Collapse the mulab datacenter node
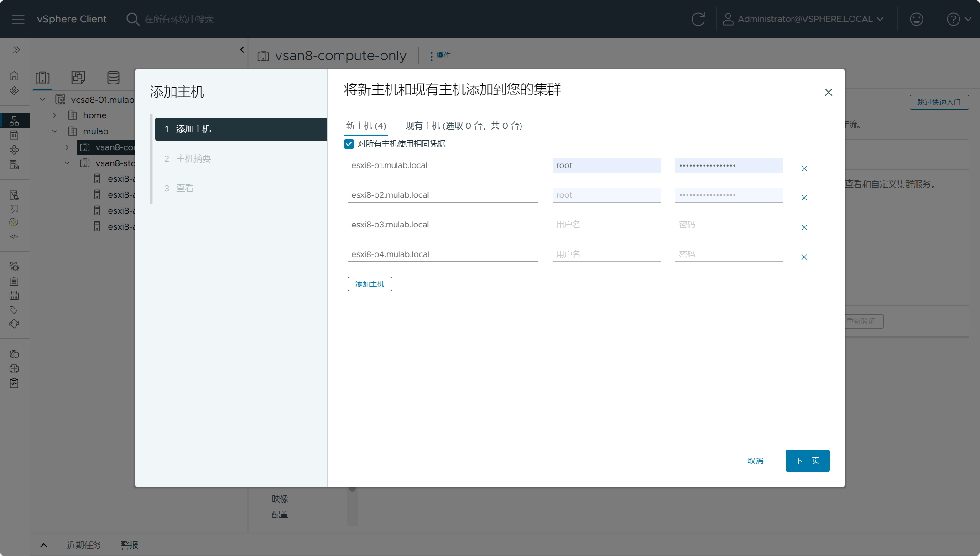The image size is (980, 556). (55, 131)
